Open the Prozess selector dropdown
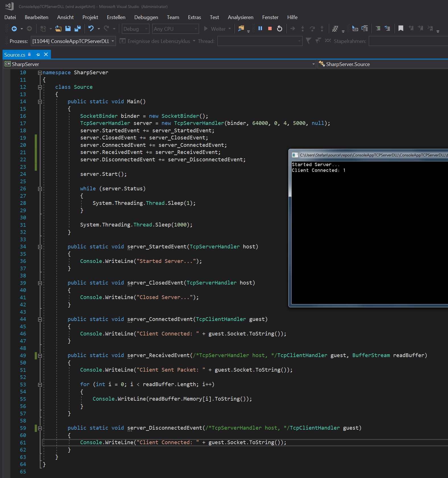The width and height of the screenshot is (448, 478). tap(73, 41)
